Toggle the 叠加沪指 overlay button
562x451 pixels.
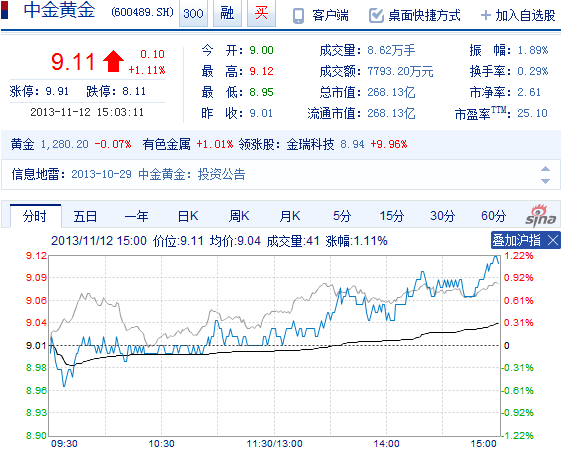click(x=516, y=240)
